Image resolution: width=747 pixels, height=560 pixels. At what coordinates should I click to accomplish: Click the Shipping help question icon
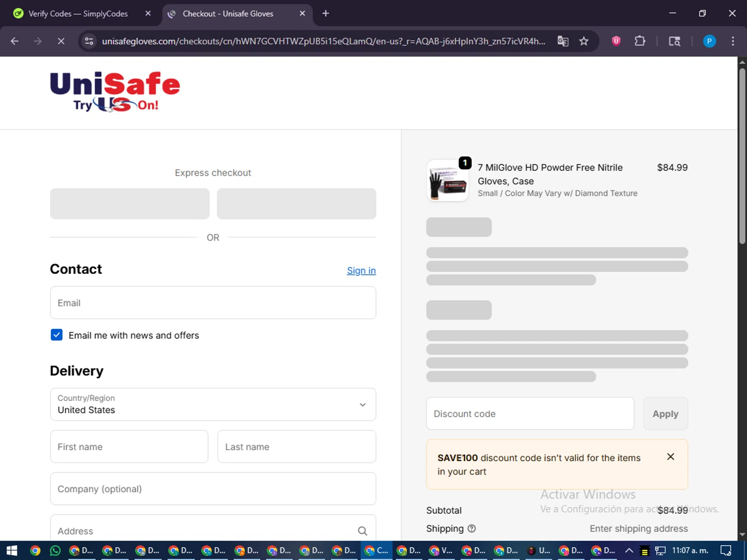coord(472,529)
